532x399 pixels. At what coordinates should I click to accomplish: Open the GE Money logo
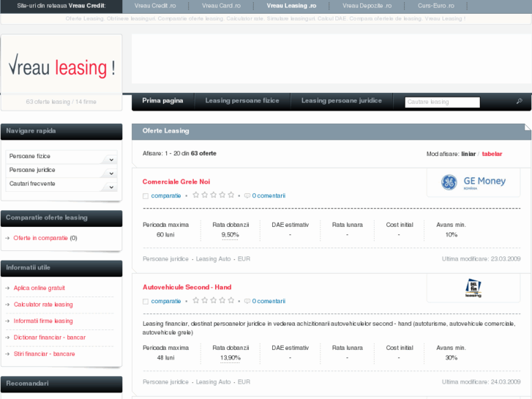[x=473, y=182]
